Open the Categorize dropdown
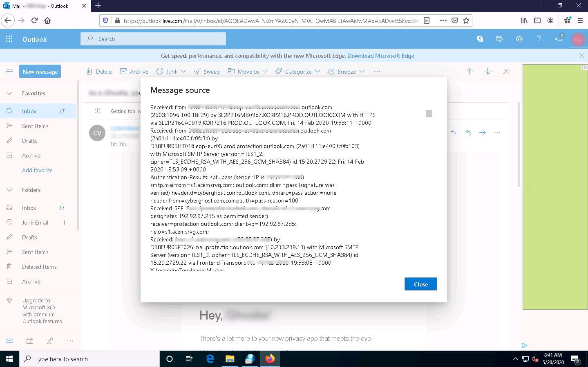 pyautogui.click(x=297, y=72)
